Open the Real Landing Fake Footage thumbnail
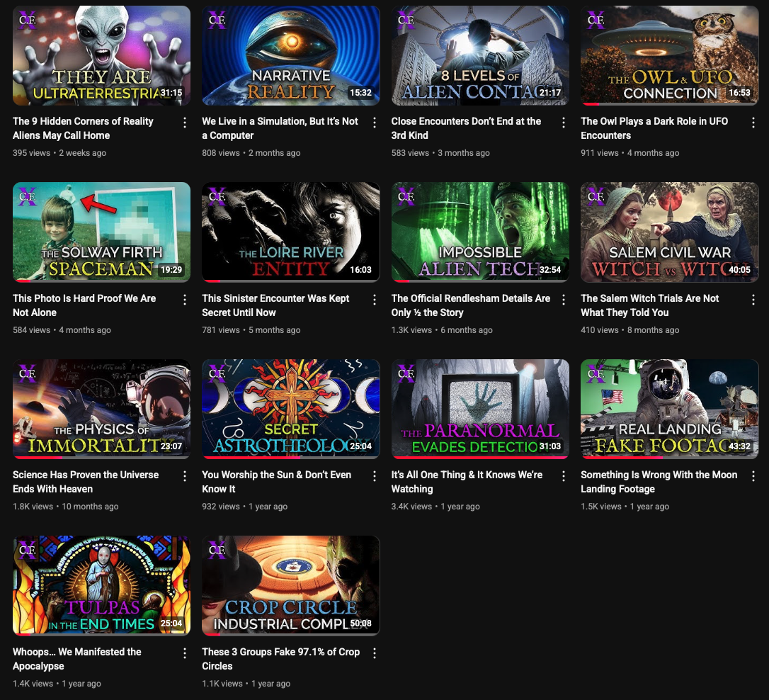The width and height of the screenshot is (769, 700). click(x=669, y=409)
